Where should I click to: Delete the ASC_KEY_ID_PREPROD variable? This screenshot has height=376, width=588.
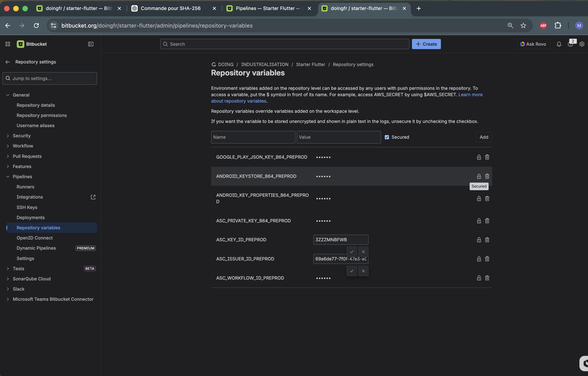coord(487,240)
